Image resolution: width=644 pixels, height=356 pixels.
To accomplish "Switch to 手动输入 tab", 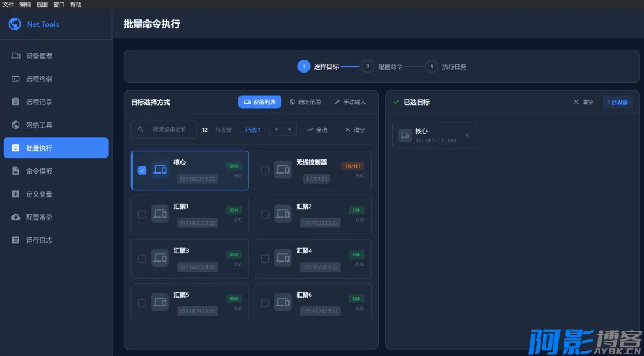I will [350, 102].
